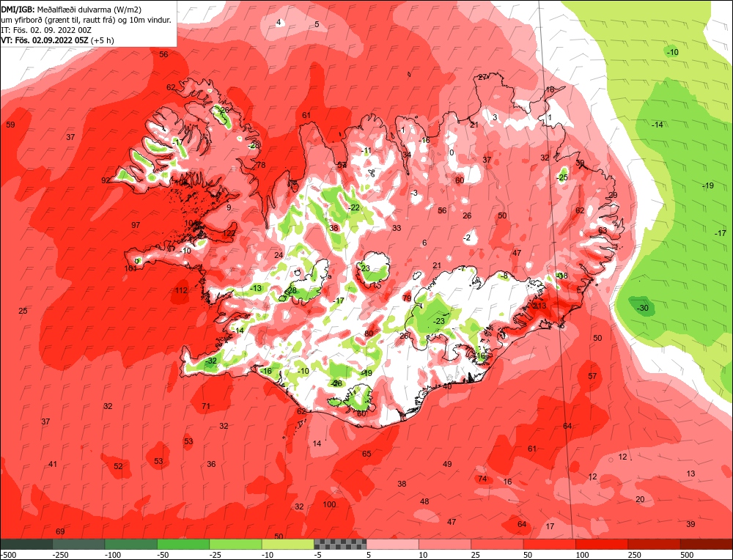Click the map value '79' beside the glacier
The width and height of the screenshot is (733, 560).
click(407, 298)
